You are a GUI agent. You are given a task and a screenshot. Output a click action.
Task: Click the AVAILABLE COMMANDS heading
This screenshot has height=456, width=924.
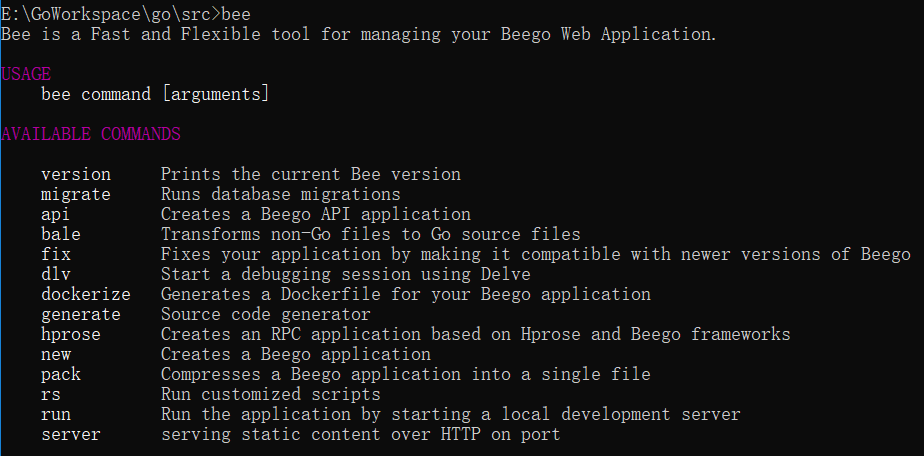click(x=91, y=134)
